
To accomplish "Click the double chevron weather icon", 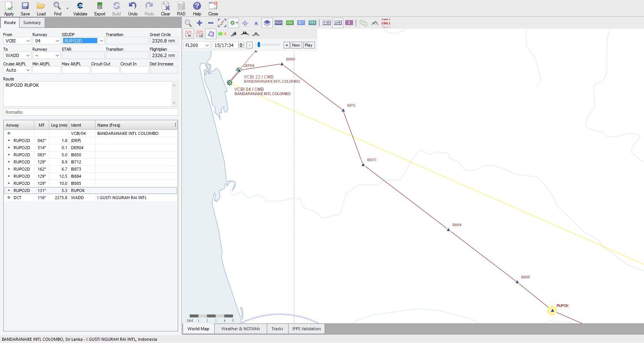I will (x=256, y=34).
